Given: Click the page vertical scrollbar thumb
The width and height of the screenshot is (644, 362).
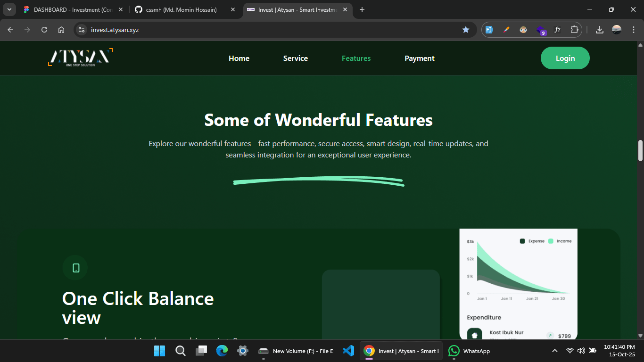Looking at the screenshot, I should tap(640, 150).
